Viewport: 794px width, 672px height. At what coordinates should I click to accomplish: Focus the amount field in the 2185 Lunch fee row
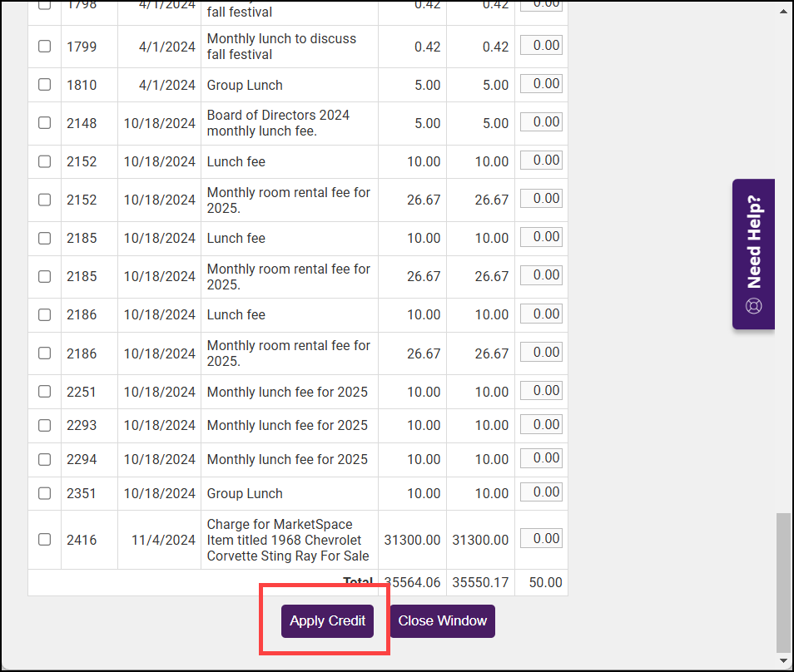(x=541, y=237)
